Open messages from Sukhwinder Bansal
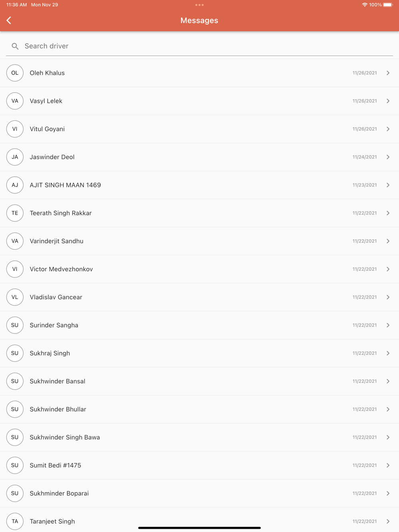Image resolution: width=399 pixels, height=532 pixels. click(x=199, y=381)
